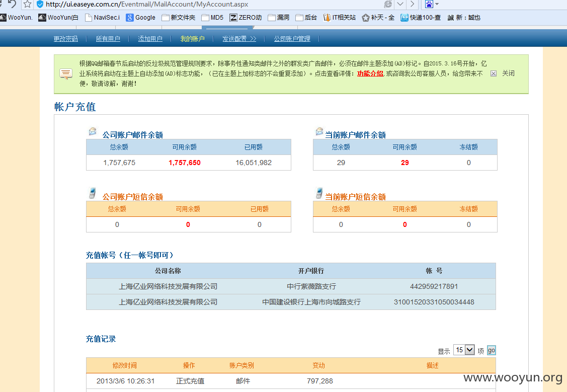
Task: Click company available balance 1,757,650
Action: click(x=185, y=163)
